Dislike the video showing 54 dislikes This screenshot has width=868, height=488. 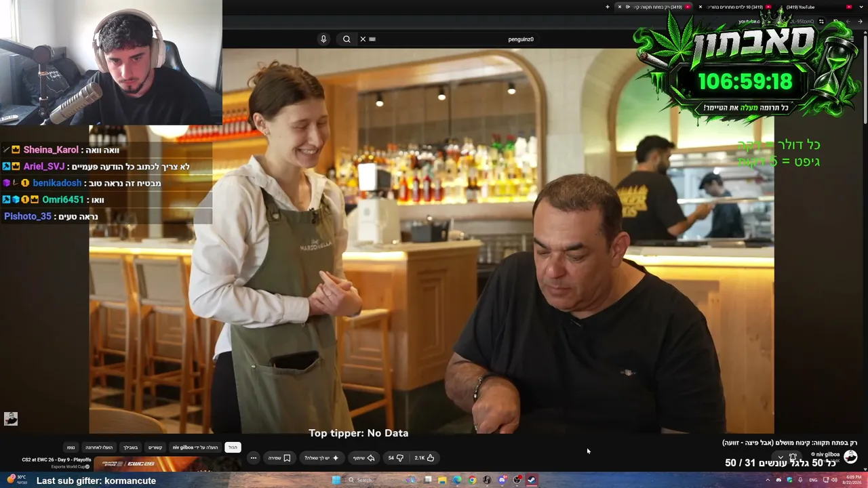pyautogui.click(x=395, y=458)
